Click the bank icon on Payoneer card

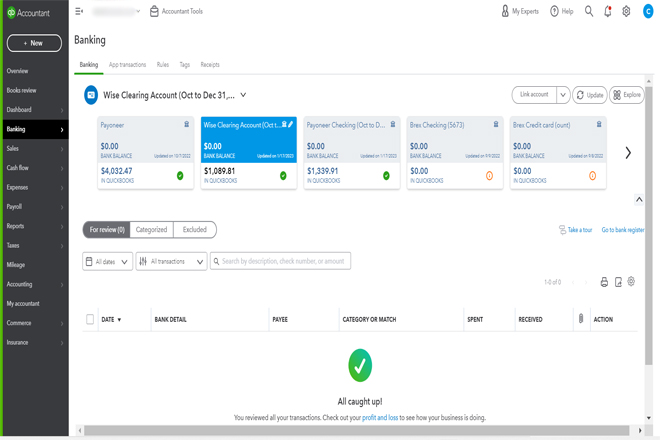[x=186, y=124]
